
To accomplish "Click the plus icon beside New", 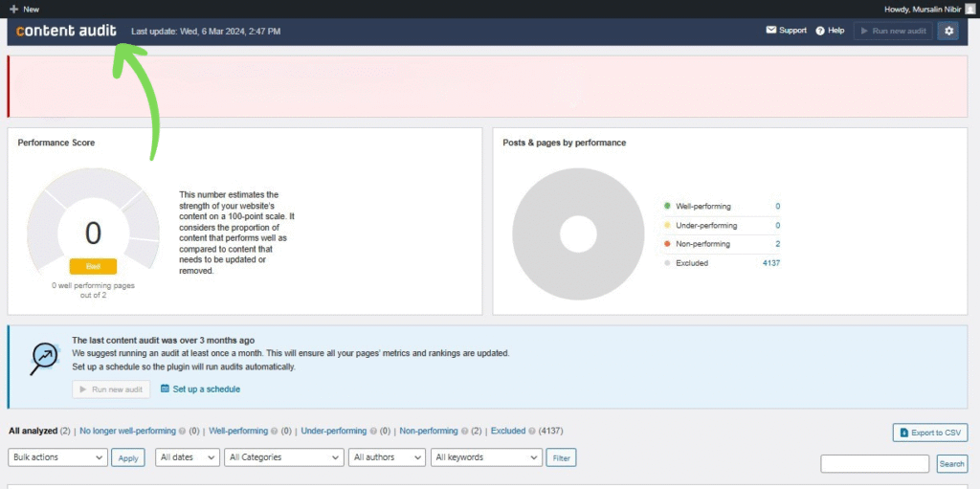I will click(x=13, y=10).
